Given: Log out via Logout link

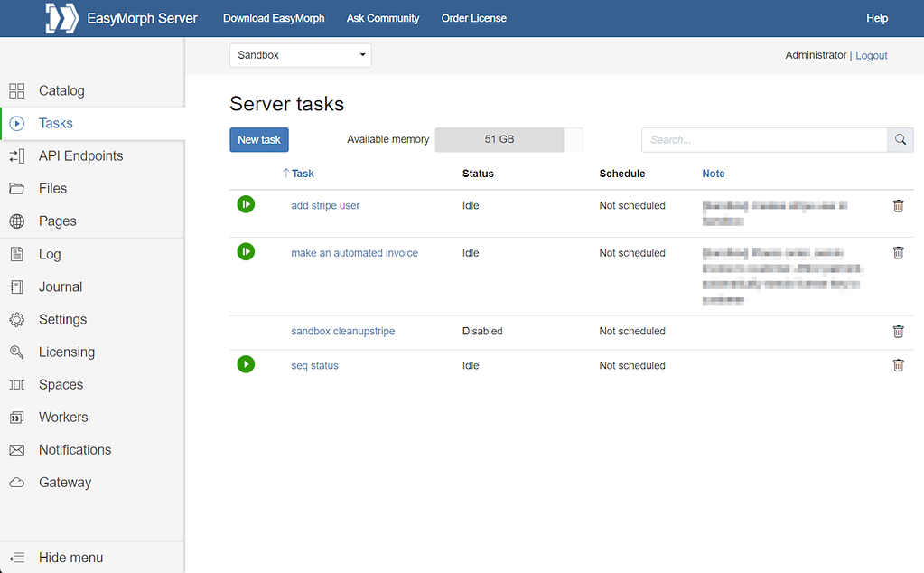Looking at the screenshot, I should pos(871,56).
